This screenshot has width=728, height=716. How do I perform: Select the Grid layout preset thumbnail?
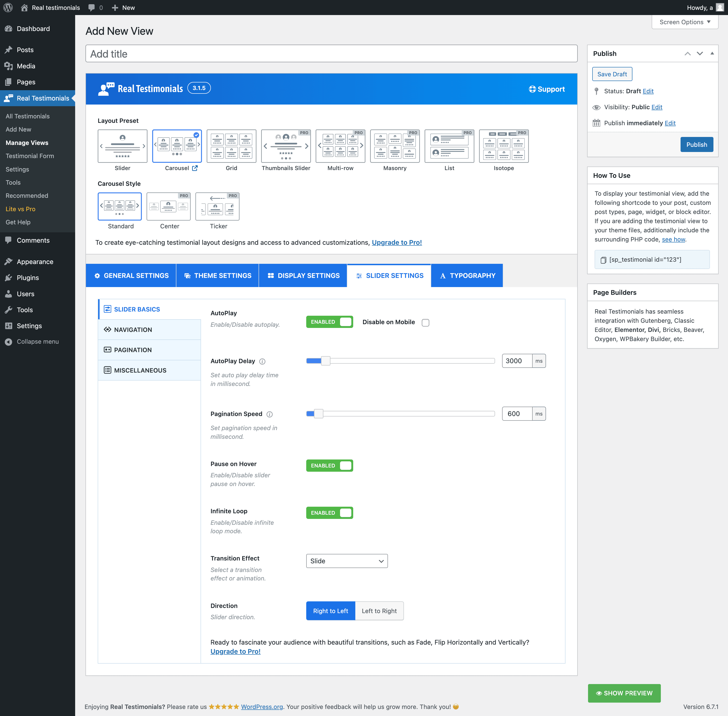pyautogui.click(x=231, y=146)
